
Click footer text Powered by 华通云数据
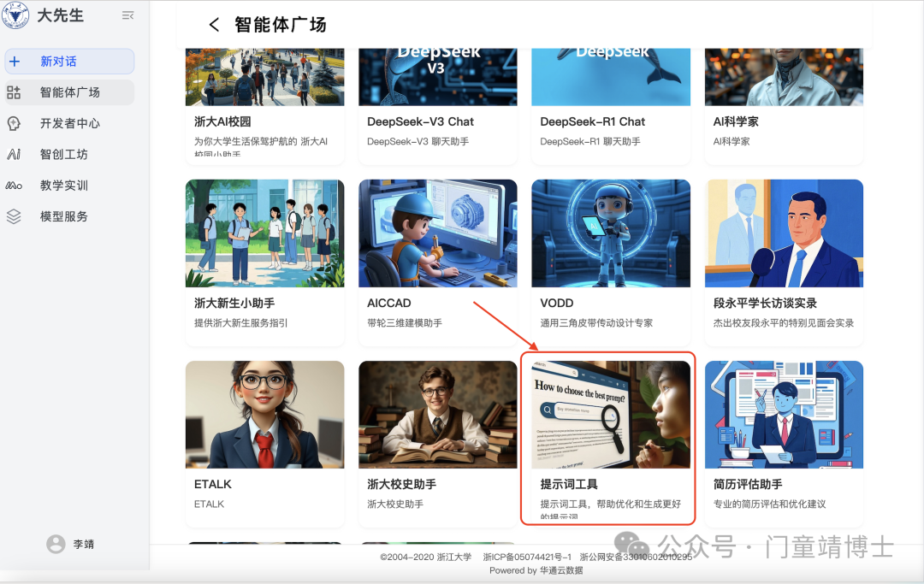pyautogui.click(x=536, y=570)
